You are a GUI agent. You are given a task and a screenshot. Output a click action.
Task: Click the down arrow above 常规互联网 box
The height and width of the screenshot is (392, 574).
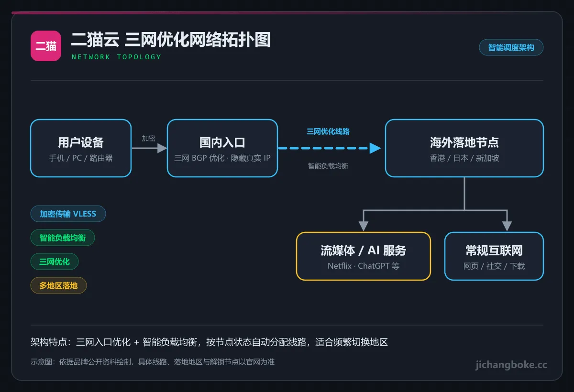click(x=507, y=227)
